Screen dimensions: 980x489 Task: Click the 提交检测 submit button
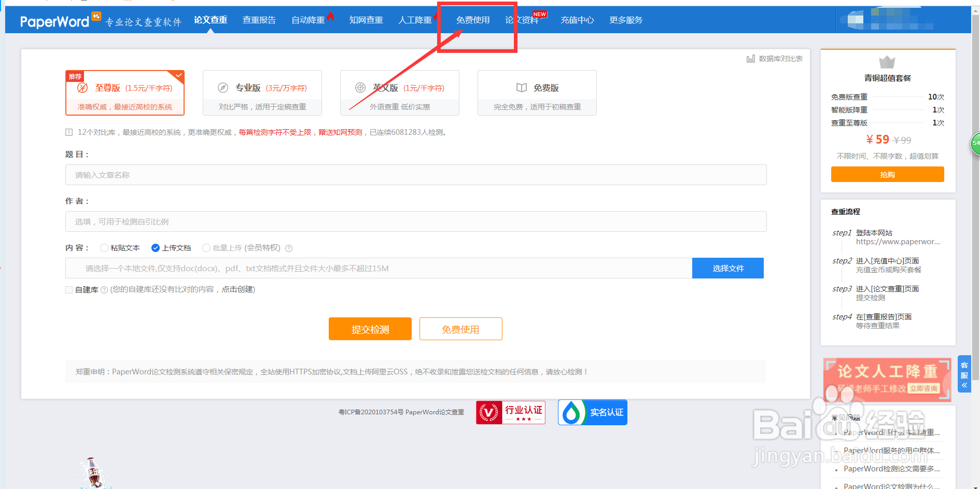(370, 329)
